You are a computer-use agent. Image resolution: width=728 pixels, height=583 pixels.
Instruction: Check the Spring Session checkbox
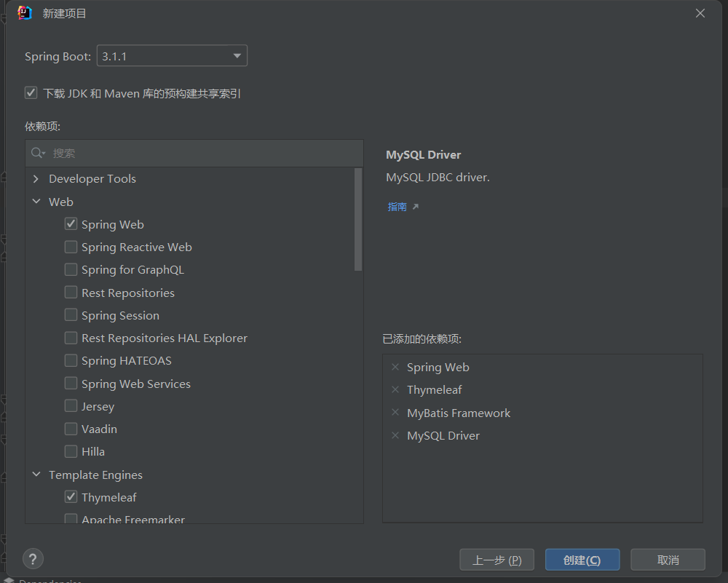(x=71, y=315)
